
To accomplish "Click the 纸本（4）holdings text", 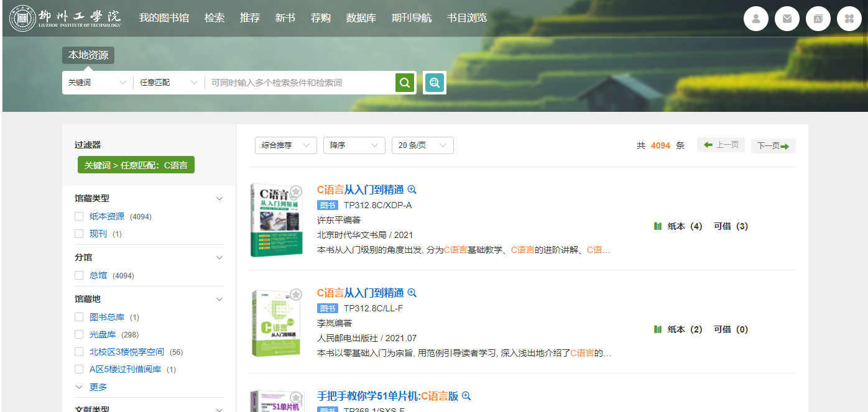I will coord(685,226).
